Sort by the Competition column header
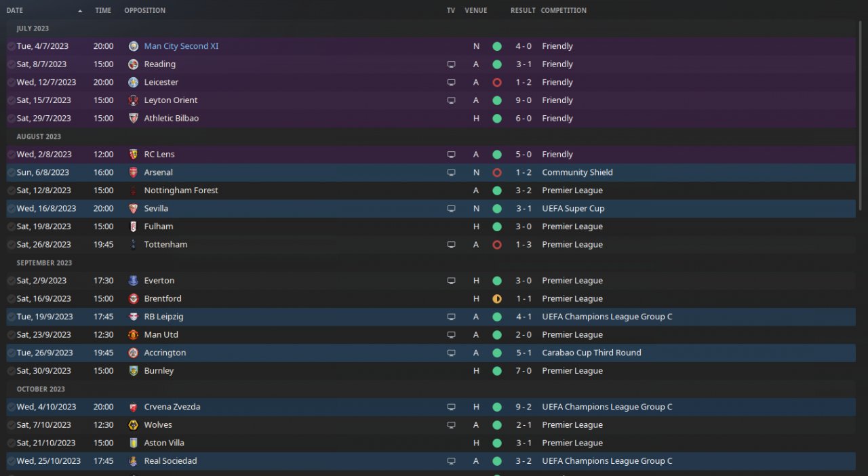This screenshot has height=476, width=868. coord(564,10)
